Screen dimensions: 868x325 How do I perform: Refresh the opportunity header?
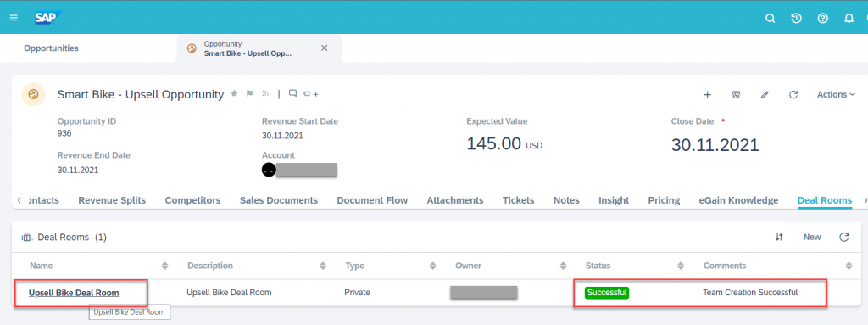coord(793,95)
